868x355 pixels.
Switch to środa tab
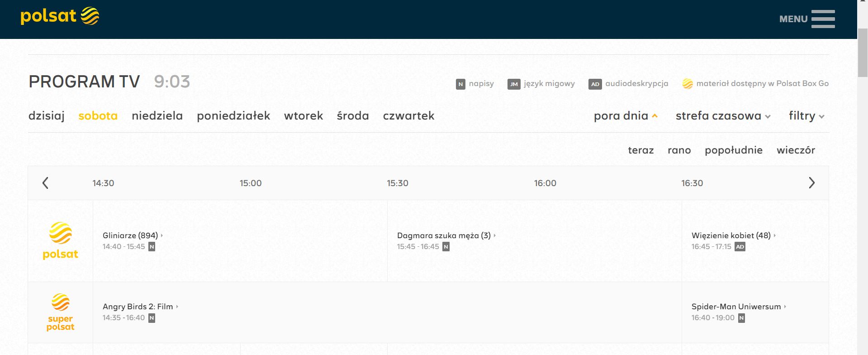point(353,116)
